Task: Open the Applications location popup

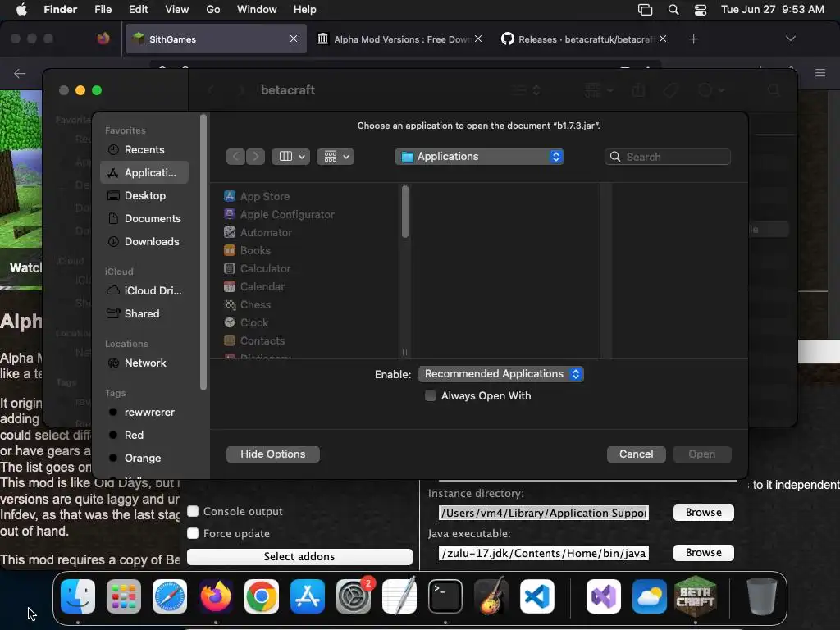Action: click(x=479, y=157)
